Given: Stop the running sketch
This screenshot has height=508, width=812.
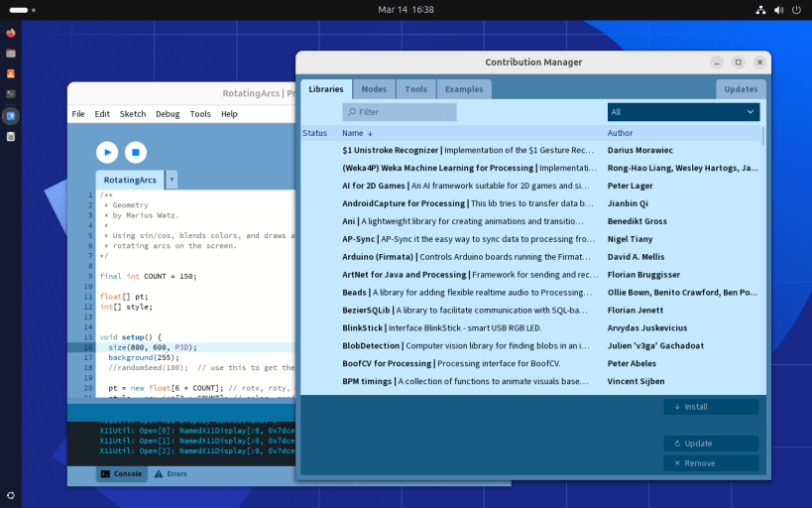Looking at the screenshot, I should click(x=136, y=152).
